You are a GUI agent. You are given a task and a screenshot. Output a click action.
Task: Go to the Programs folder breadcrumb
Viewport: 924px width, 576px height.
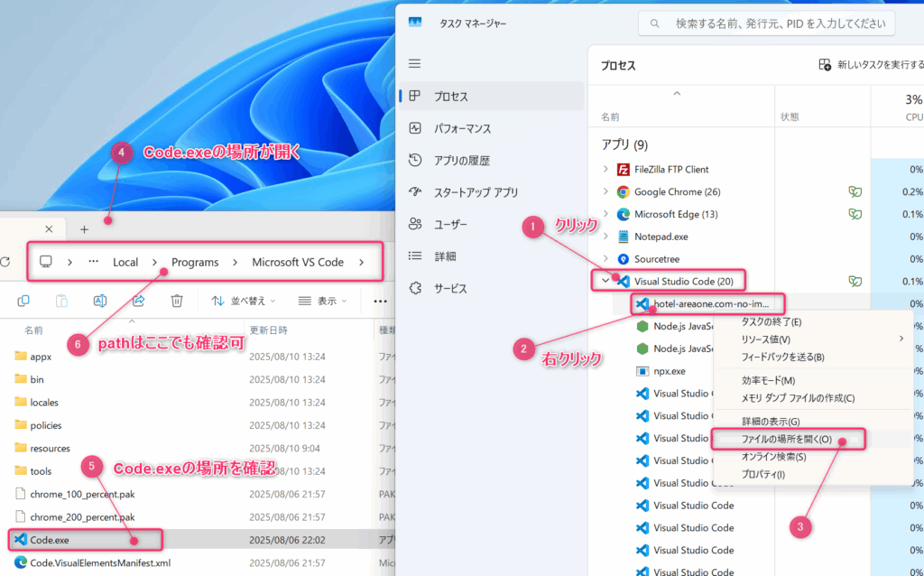[195, 263]
